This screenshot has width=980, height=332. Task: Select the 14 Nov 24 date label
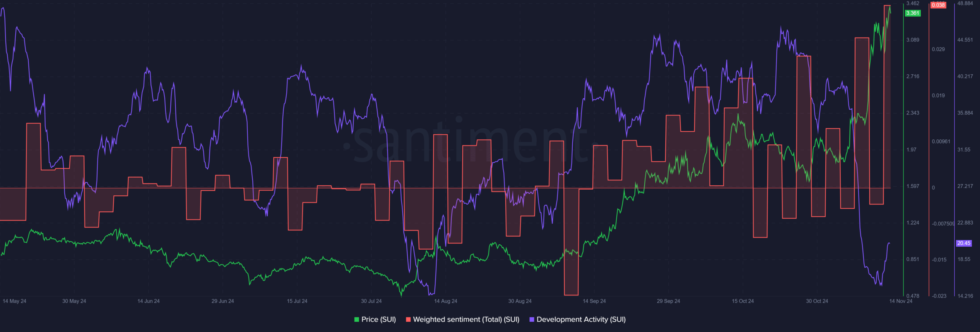(x=901, y=301)
